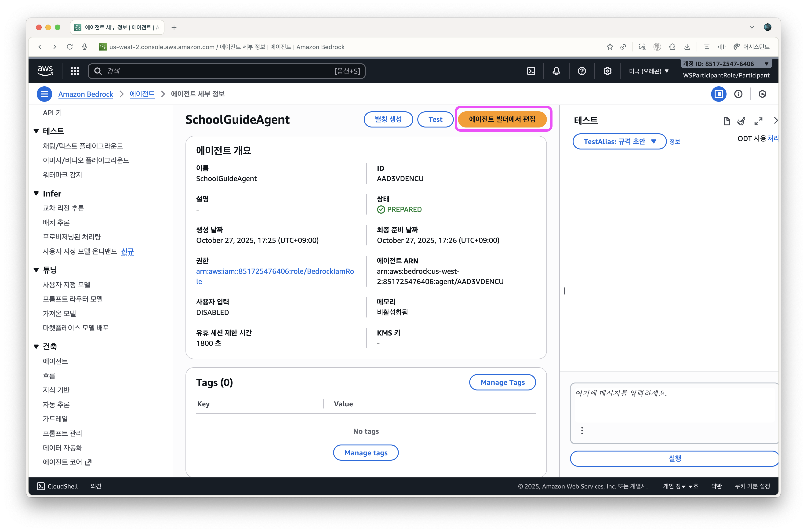This screenshot has width=807, height=532.
Task: Click the Amazon Bedrock breadcrumb link
Action: [x=86, y=94]
